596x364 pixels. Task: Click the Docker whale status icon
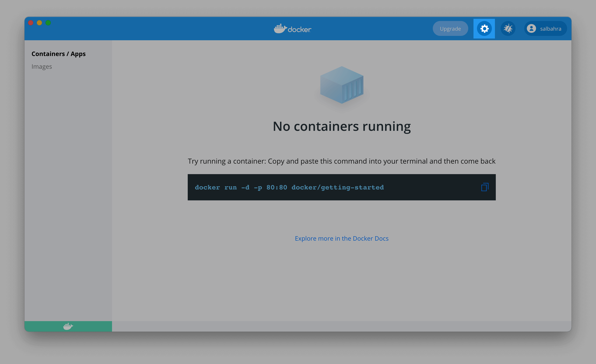[68, 326]
